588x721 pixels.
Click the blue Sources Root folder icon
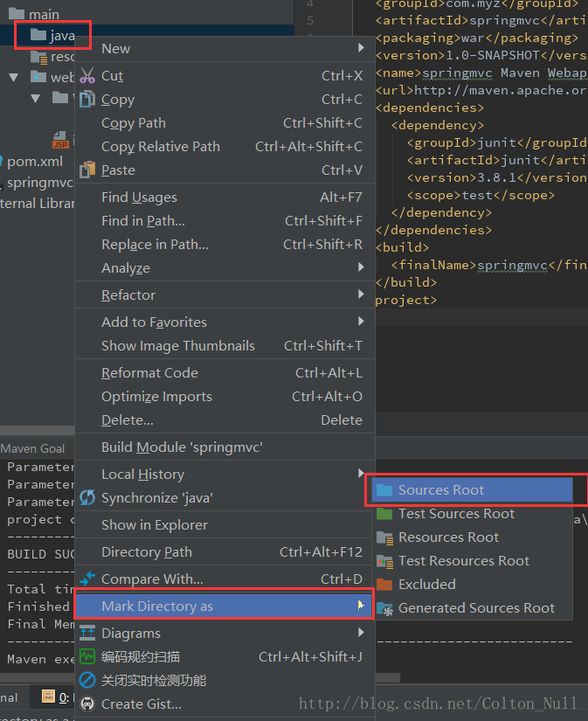coord(384,489)
